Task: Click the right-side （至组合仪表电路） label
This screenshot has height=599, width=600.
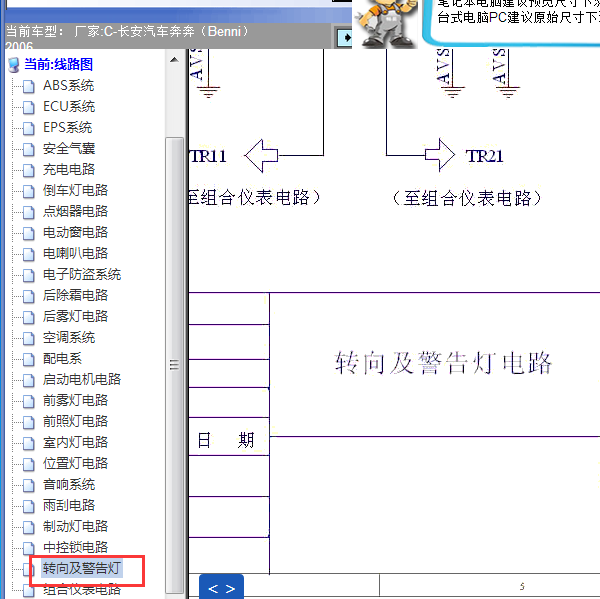Action: coord(467,198)
